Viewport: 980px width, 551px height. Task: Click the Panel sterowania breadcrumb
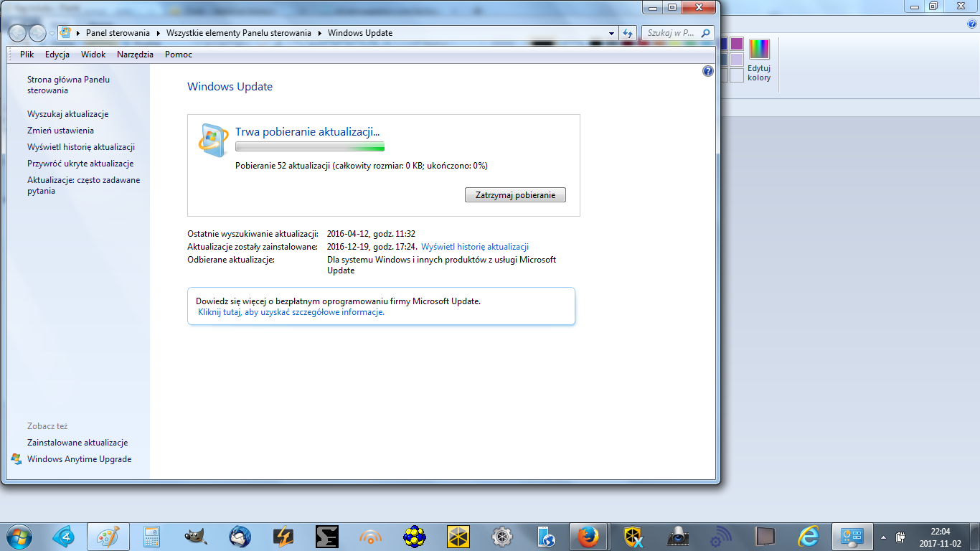tap(118, 33)
